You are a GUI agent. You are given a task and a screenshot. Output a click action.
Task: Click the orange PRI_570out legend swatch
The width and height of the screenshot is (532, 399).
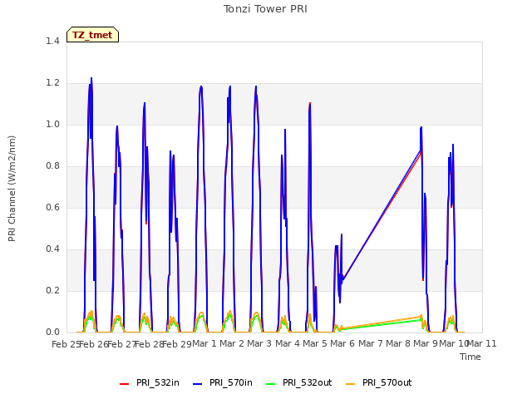pyautogui.click(x=351, y=384)
